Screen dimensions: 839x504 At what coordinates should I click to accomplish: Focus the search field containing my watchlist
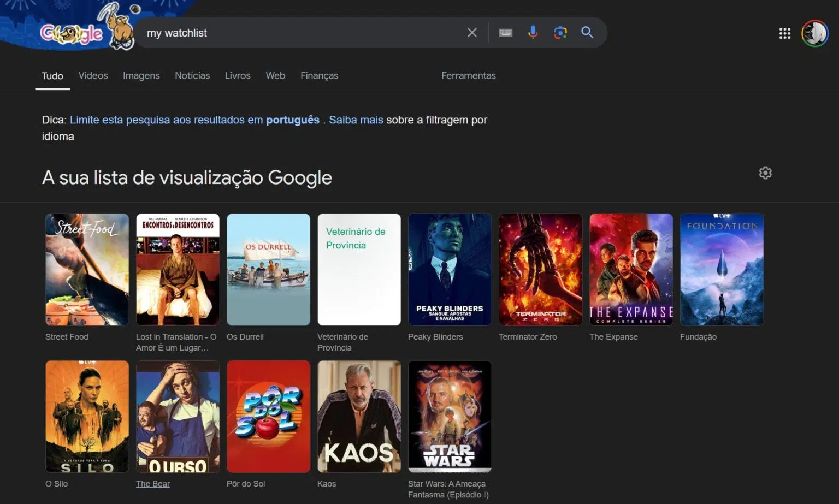tap(300, 33)
